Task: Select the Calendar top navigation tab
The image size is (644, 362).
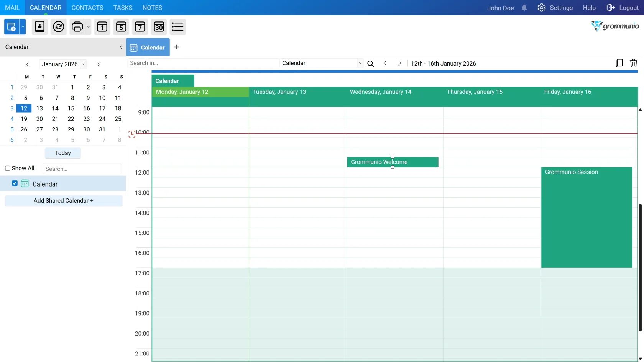Action: [46, 8]
